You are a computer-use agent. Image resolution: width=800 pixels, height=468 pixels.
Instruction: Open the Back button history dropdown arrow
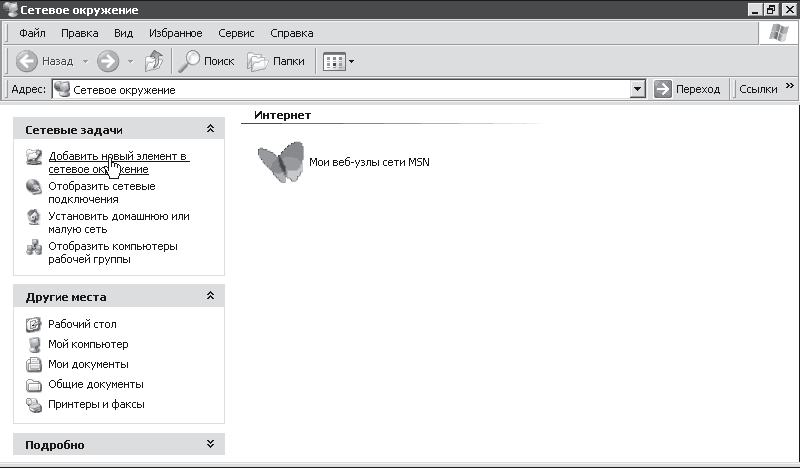pos(85,61)
